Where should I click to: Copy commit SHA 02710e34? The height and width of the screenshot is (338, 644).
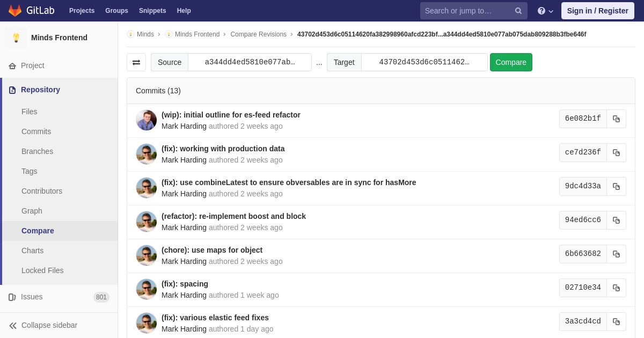tap(616, 288)
